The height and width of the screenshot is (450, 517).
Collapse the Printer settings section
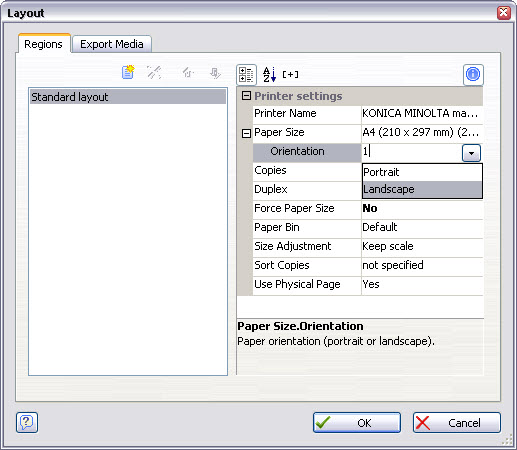pyautogui.click(x=246, y=96)
